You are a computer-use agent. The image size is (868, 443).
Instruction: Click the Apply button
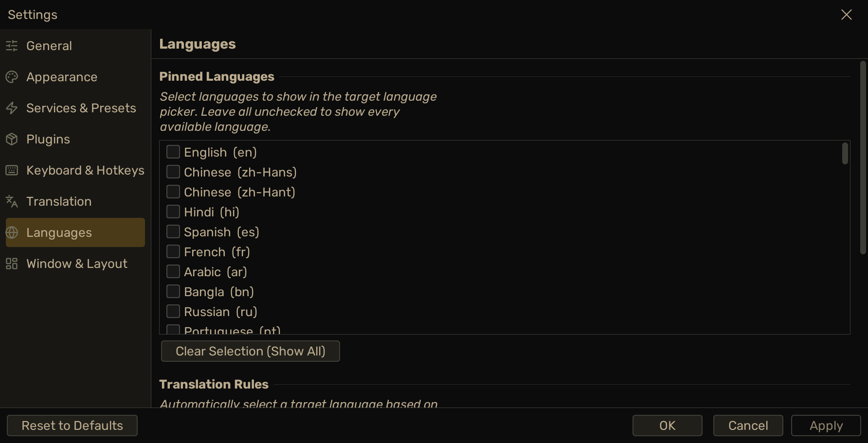tap(826, 425)
